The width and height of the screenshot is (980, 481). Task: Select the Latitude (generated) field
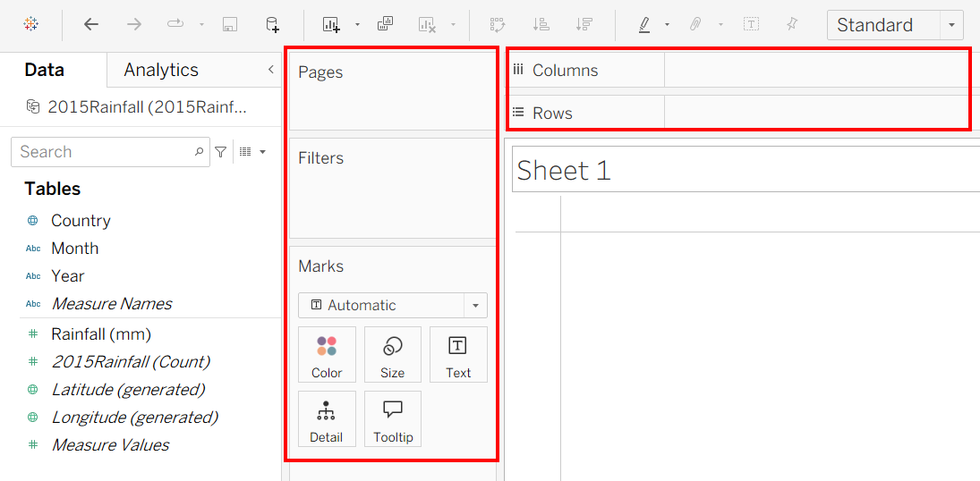(x=128, y=389)
